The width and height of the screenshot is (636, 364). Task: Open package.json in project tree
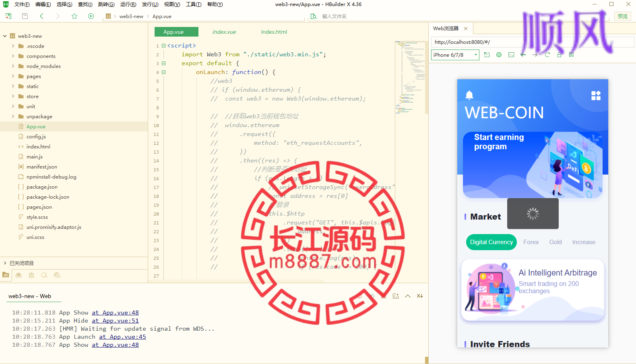42,187
